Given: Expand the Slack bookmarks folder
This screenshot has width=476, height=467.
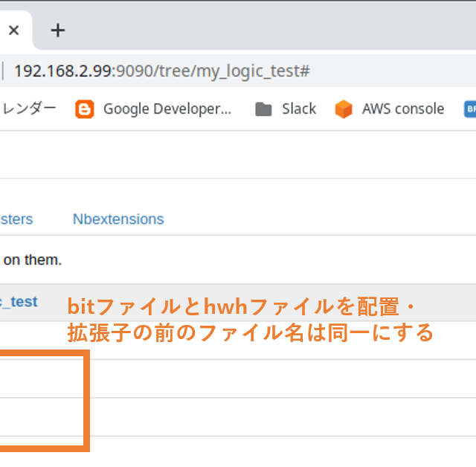Looking at the screenshot, I should (298, 109).
